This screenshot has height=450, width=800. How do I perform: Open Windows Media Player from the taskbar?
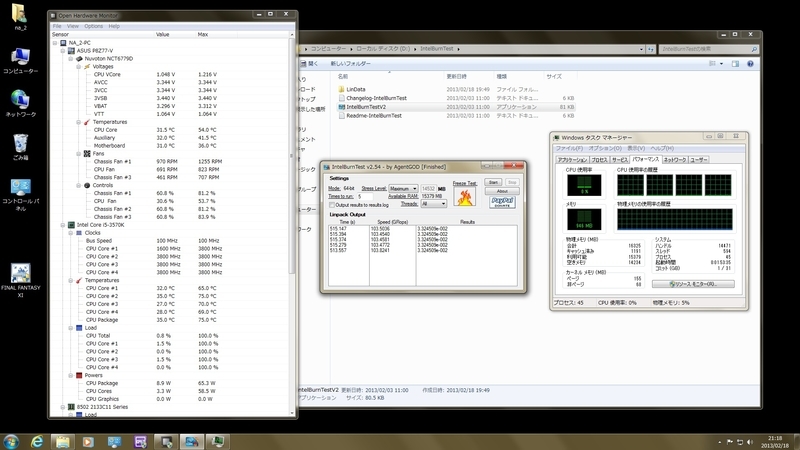(88, 441)
